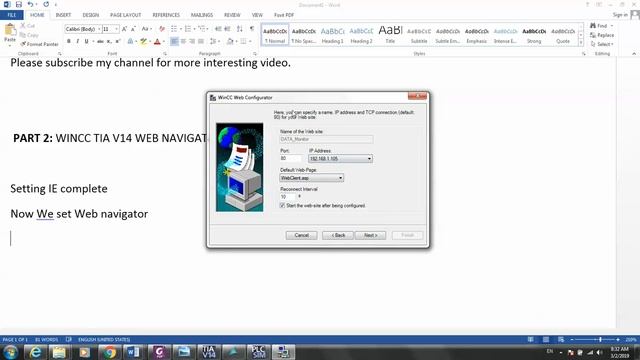The height and width of the screenshot is (360, 640).
Task: Click Cancel in WinCC Web Configurator
Action: [301, 235]
